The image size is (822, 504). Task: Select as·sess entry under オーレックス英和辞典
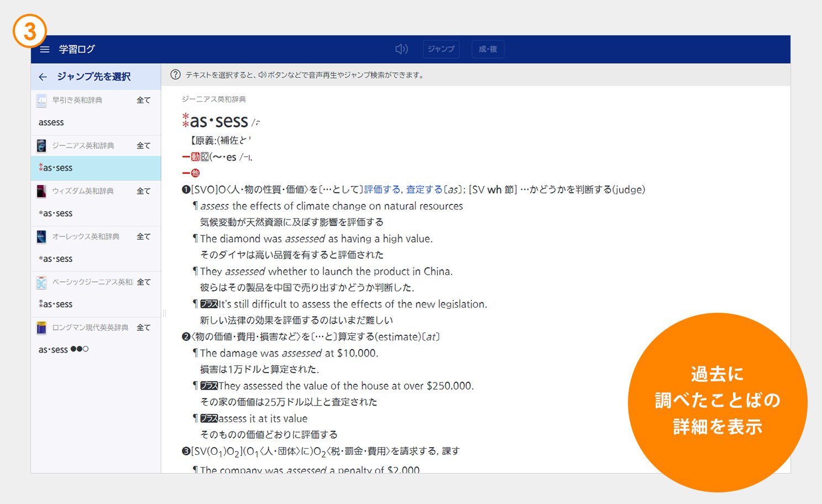point(56,259)
